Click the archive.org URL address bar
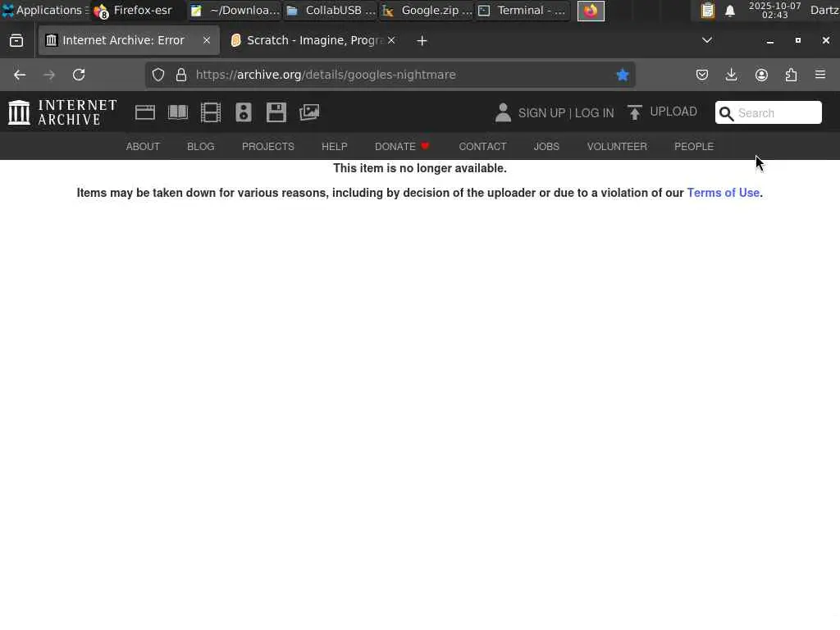The width and height of the screenshot is (840, 630). 390,75
